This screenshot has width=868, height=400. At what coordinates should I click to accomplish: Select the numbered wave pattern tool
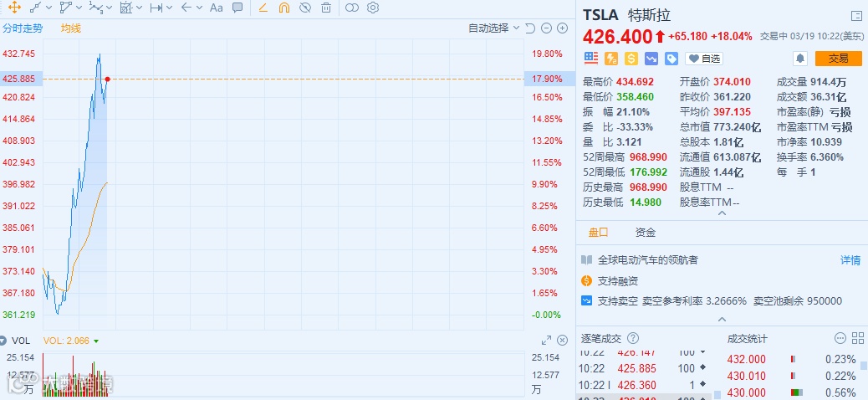96,8
